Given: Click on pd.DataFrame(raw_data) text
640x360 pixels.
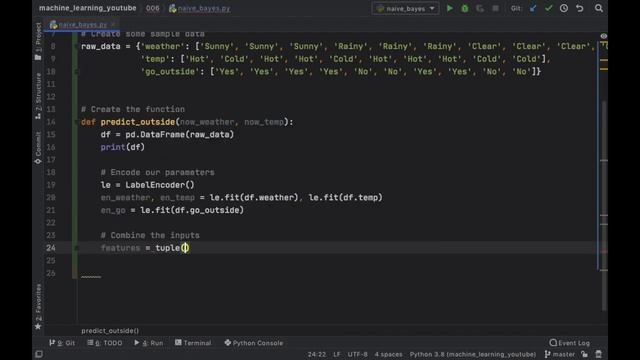Looking at the screenshot, I should pyautogui.click(x=180, y=135).
